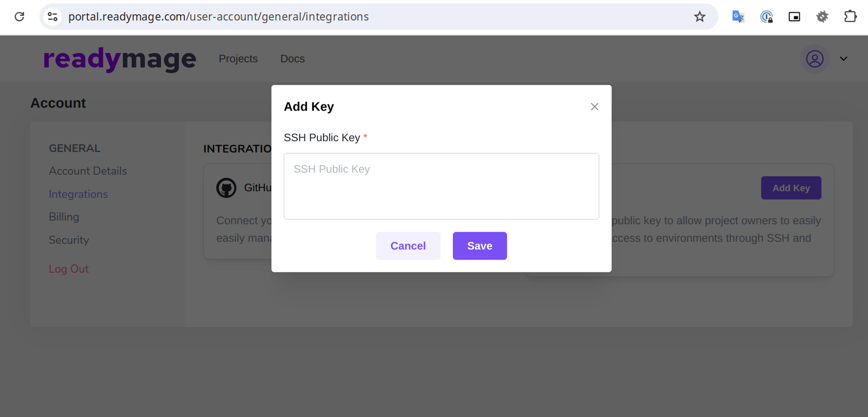Screen dimensions: 868x417
Task: Open Security settings in sidebar
Action: (x=69, y=240)
